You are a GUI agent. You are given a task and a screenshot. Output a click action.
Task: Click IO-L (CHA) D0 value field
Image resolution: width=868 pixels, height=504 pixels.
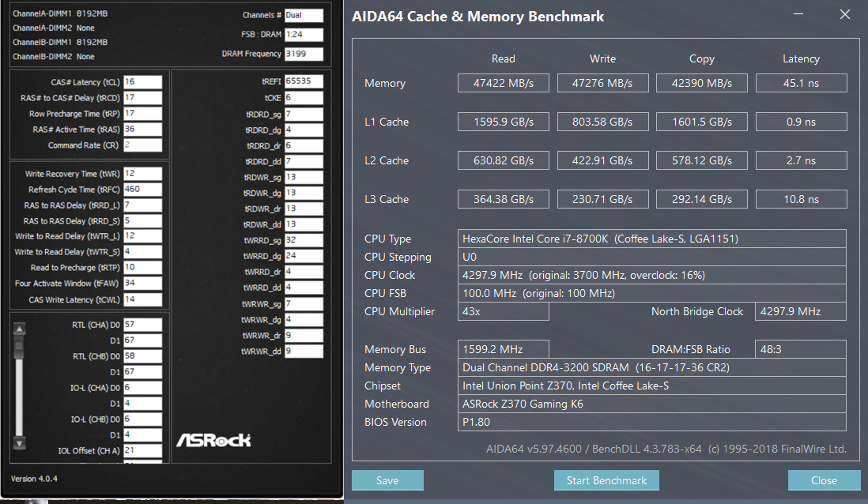(143, 388)
